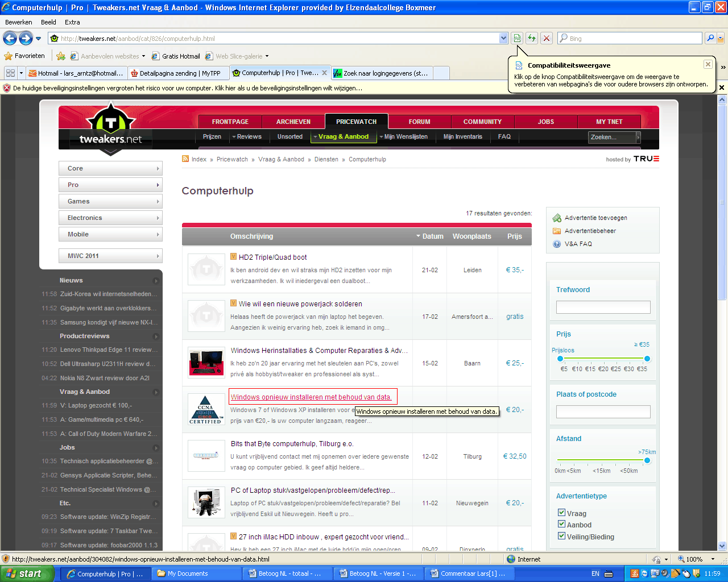Open the Windows Start menu
The width and height of the screenshot is (728, 582).
tap(27, 573)
